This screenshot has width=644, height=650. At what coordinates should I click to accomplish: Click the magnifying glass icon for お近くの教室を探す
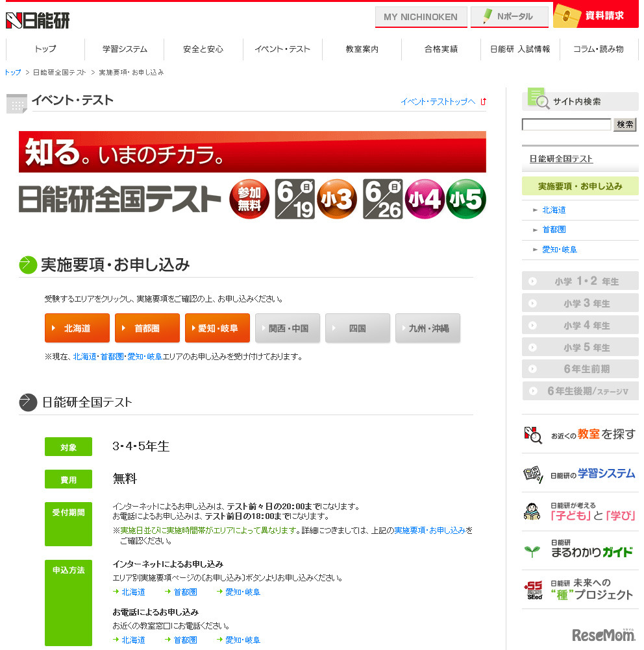pos(533,436)
